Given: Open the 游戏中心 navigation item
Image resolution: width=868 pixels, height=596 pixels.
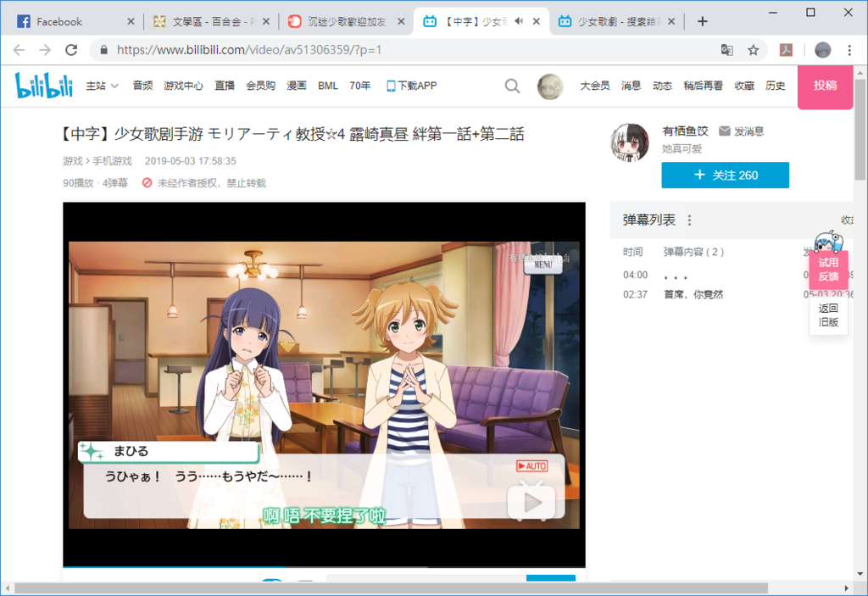Looking at the screenshot, I should (x=183, y=86).
